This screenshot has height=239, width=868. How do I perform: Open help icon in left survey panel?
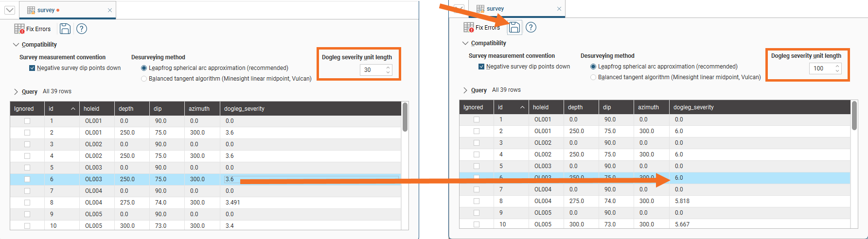point(82,29)
